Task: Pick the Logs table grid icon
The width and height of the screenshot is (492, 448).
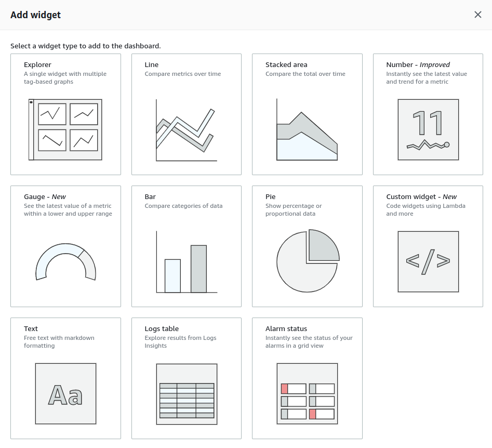Action: tap(186, 393)
